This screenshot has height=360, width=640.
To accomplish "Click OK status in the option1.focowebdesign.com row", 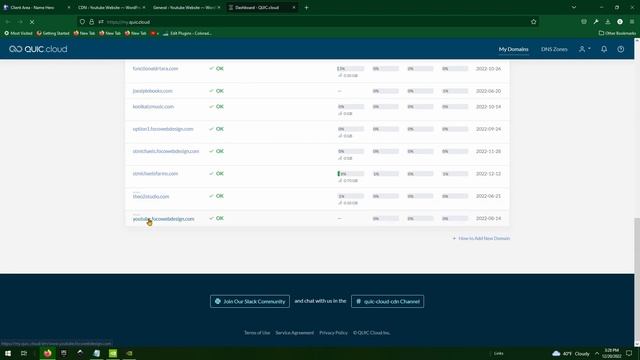I will pos(216,129).
